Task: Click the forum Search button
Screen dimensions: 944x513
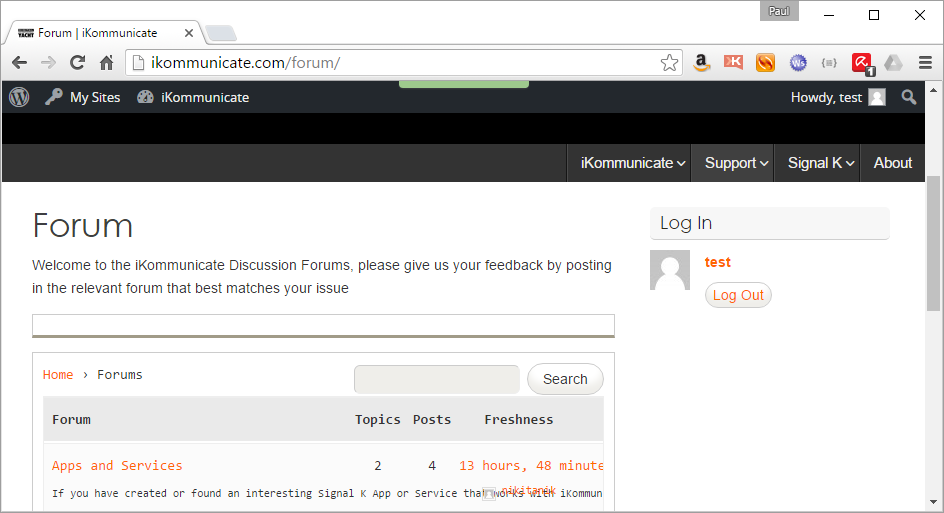Action: 565,379
